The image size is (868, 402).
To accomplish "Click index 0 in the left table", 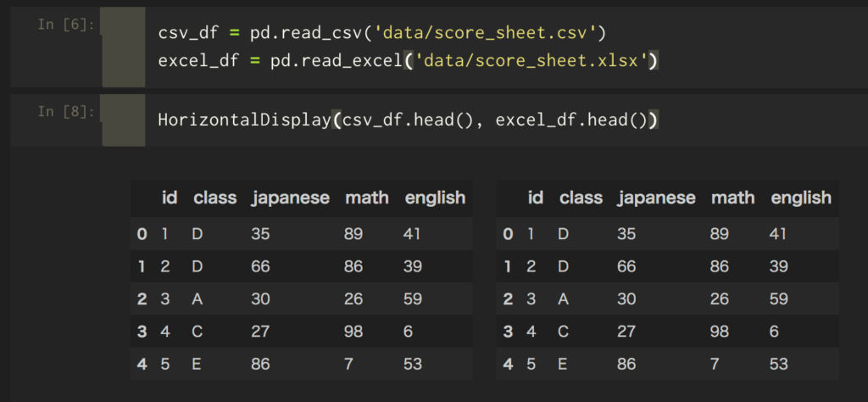I will pos(142,234).
